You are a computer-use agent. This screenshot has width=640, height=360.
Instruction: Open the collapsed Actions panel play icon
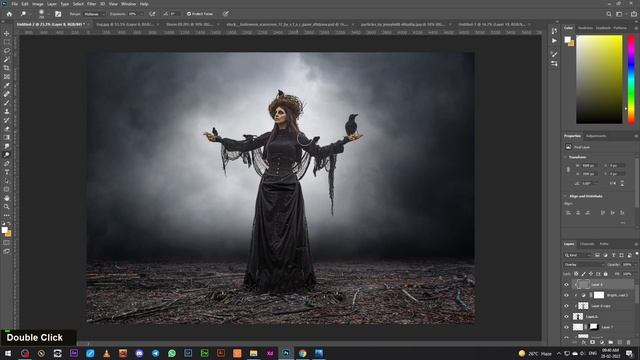[x=554, y=41]
